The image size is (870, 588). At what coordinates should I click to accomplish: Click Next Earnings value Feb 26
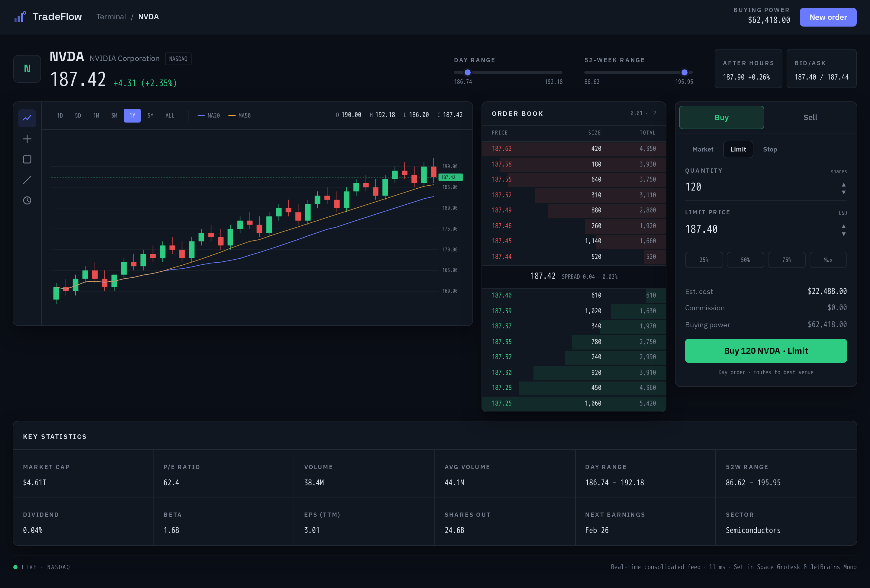[x=597, y=530]
